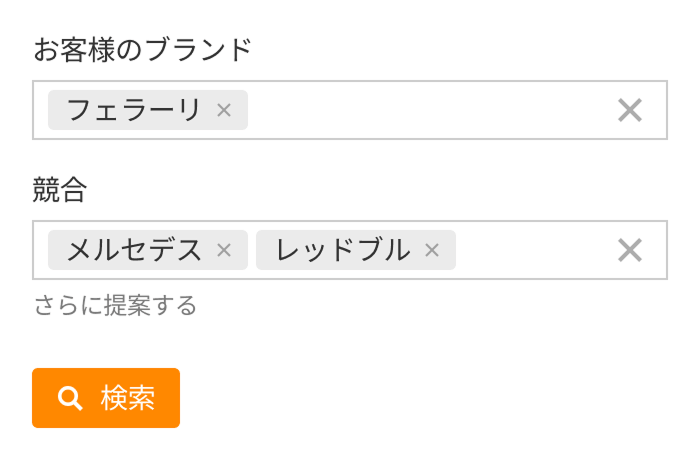
Task: Open the さらに提案する link
Action: (115, 305)
